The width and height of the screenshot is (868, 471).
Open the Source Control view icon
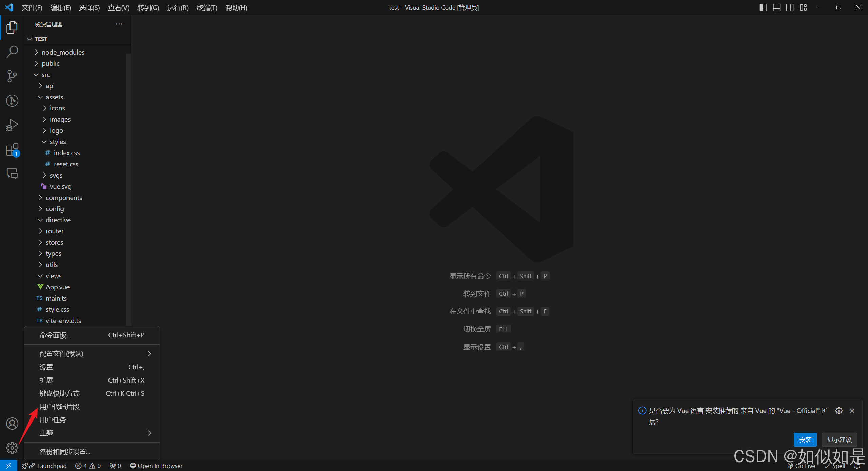click(12, 76)
